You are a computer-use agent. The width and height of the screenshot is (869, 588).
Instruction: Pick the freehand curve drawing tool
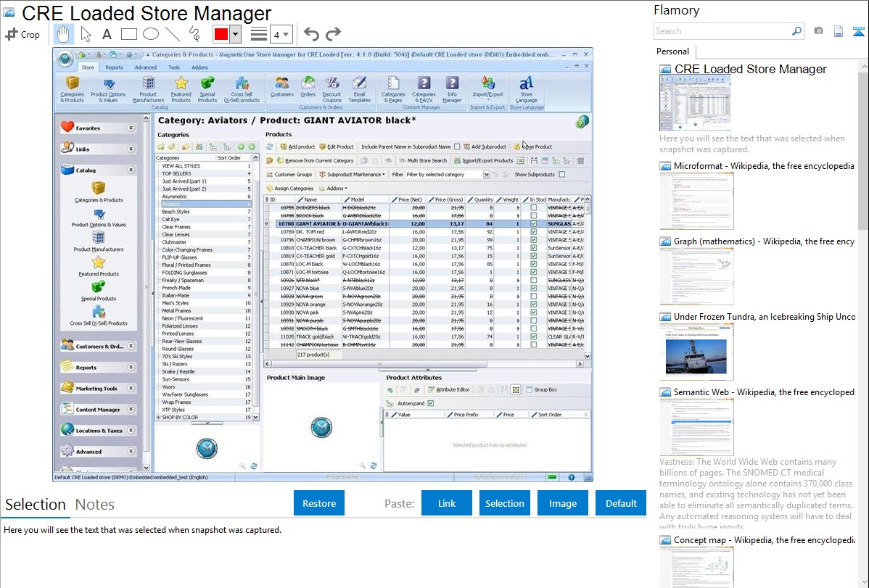click(x=194, y=34)
